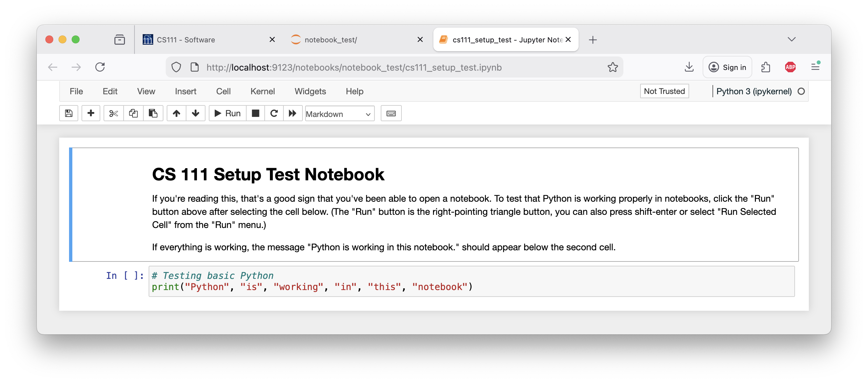Move the selected cell up
Image resolution: width=868 pixels, height=383 pixels.
[x=176, y=113]
